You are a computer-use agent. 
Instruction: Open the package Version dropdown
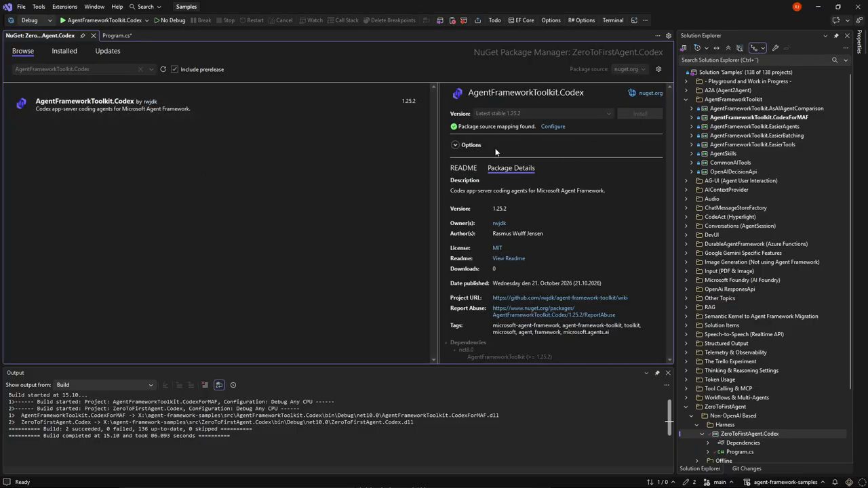[543, 114]
